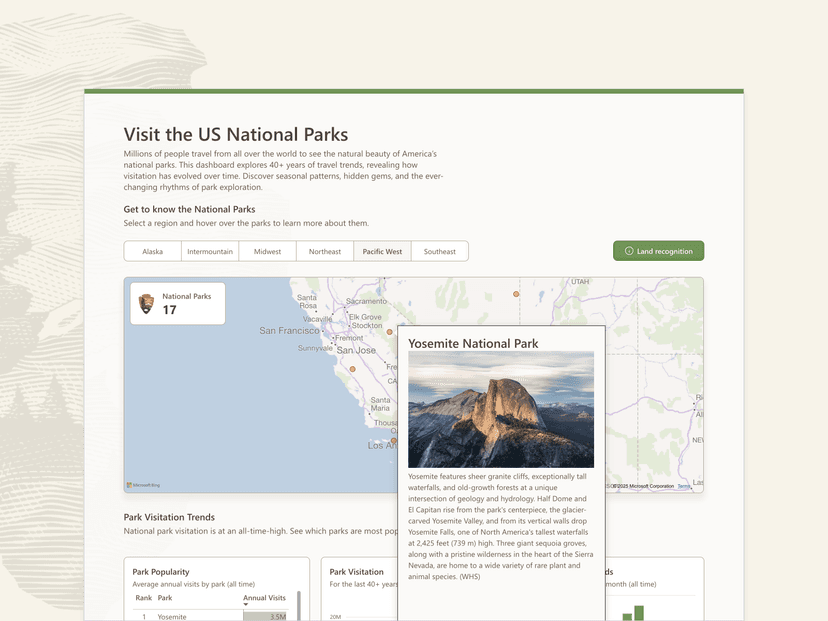Screen dimensions: 828x621
Task: Select the Alaska region tab
Action: 152,251
